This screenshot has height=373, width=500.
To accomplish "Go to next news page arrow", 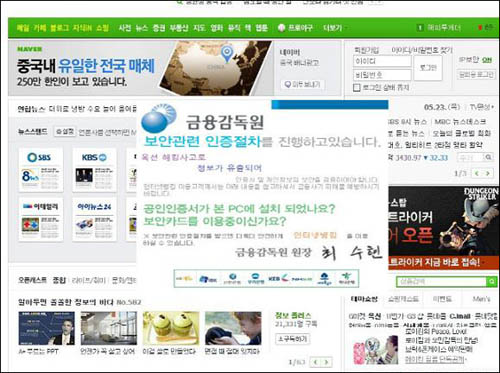I will coord(488,173).
